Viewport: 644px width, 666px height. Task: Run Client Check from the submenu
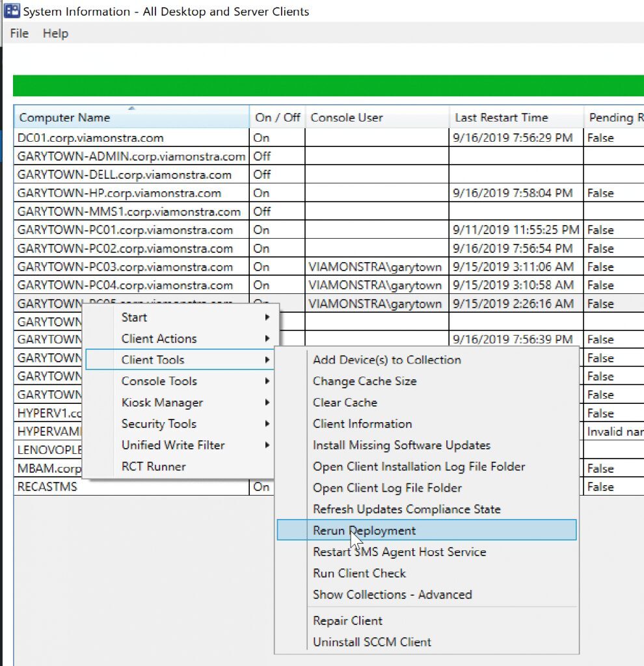click(359, 573)
